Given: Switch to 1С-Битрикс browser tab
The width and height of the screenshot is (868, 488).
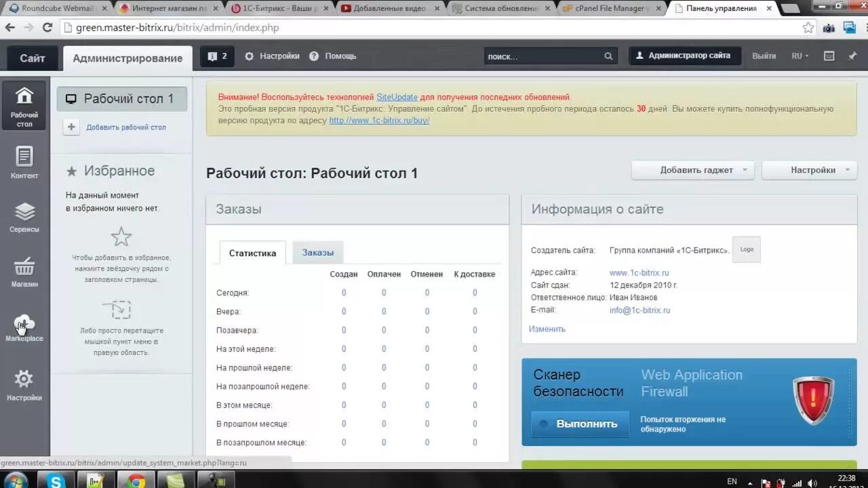Looking at the screenshot, I should 279,9.
